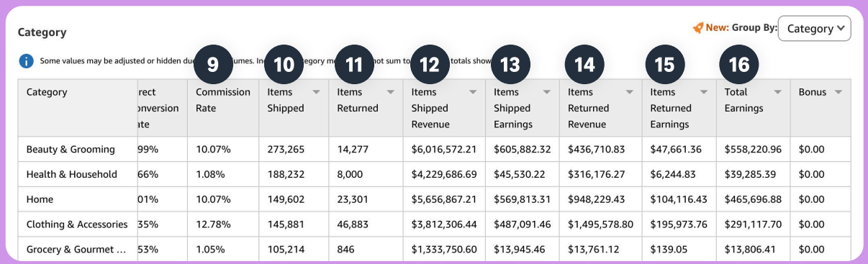This screenshot has width=868, height=264.
Task: Click the $5,656,867.21 shipped revenue cell
Action: click(444, 199)
